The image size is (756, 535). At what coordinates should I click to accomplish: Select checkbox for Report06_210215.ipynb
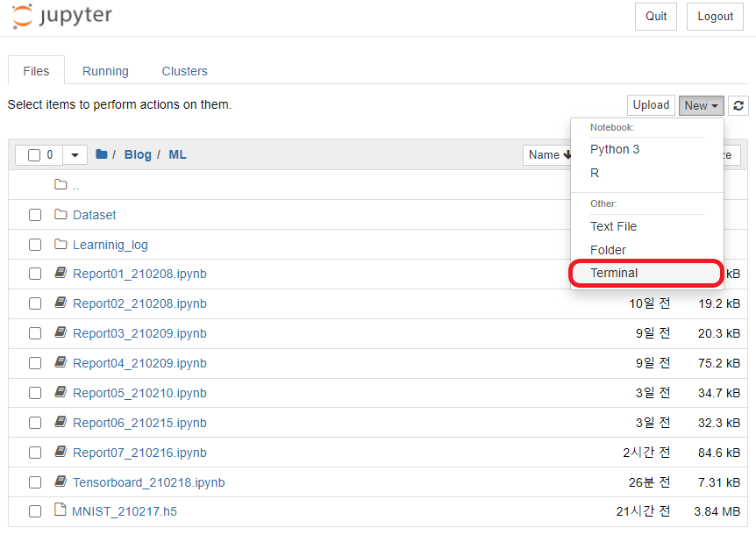tap(35, 424)
